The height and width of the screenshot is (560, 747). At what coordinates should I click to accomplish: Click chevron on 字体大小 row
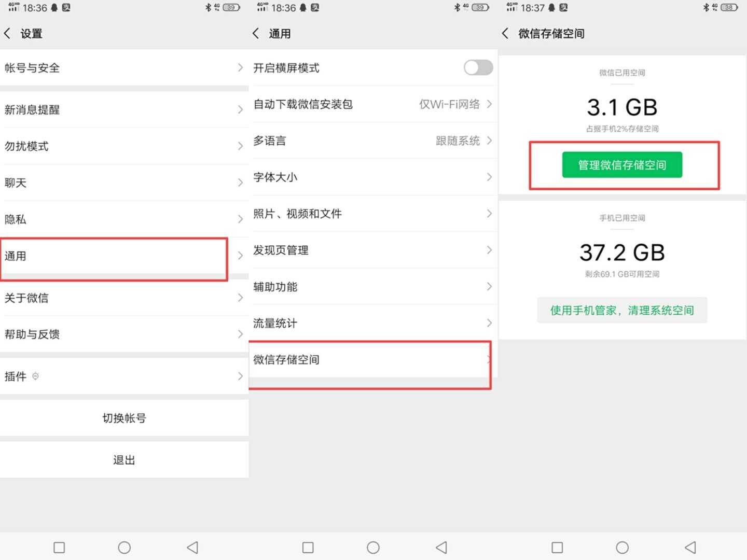tap(489, 177)
